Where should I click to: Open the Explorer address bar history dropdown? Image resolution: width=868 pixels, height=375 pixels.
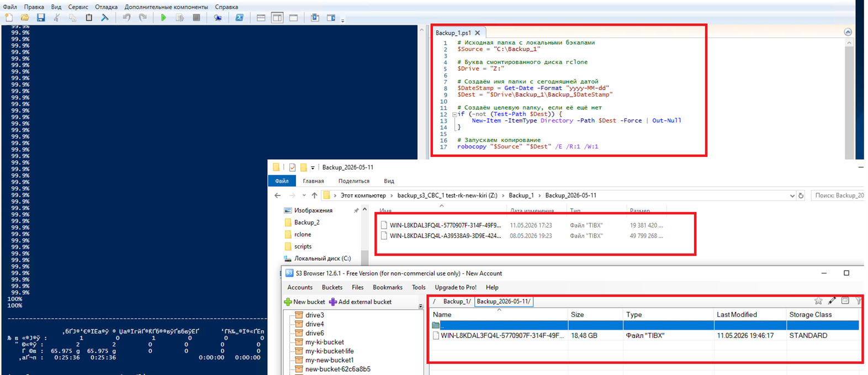[792, 196]
